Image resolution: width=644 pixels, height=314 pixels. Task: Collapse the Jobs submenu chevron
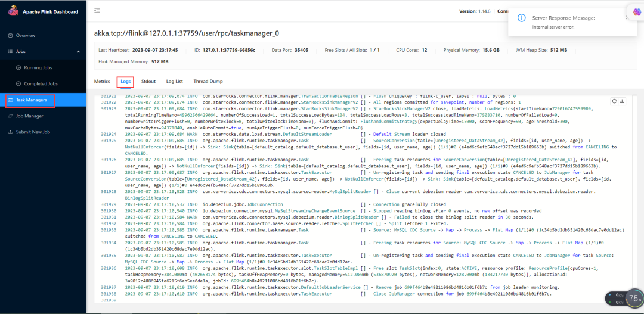tap(78, 52)
